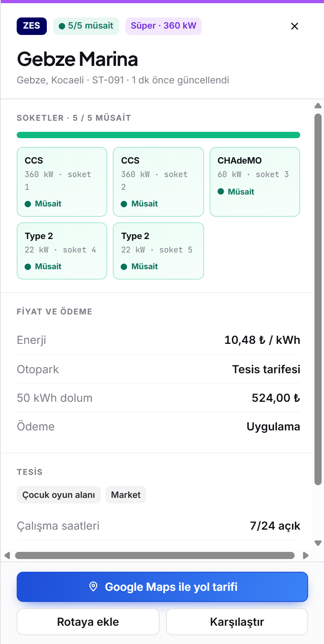The height and width of the screenshot is (644, 324).
Task: Click the 5/5 müsait availability badge
Action: click(x=86, y=26)
